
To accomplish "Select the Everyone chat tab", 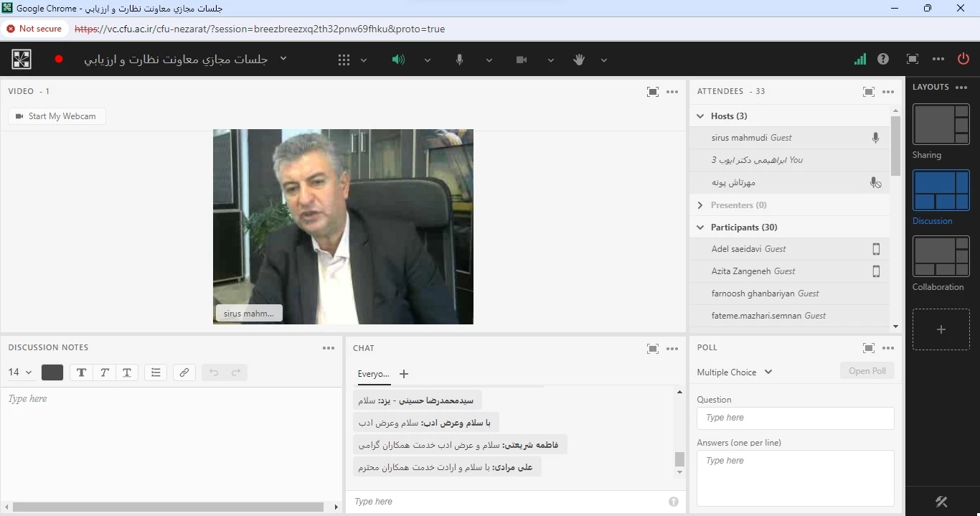I will tap(373, 374).
